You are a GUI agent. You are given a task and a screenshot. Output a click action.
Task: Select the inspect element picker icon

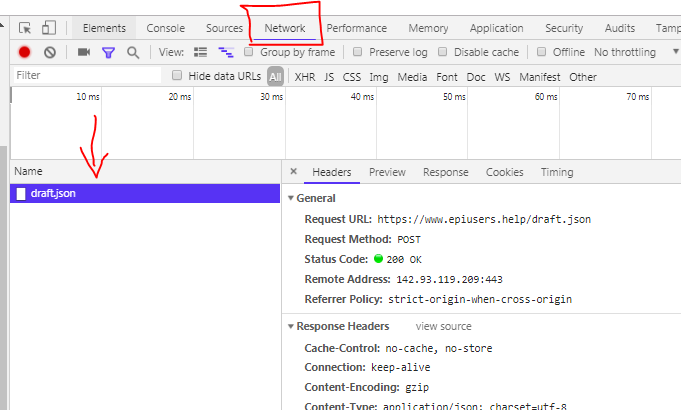click(25, 28)
